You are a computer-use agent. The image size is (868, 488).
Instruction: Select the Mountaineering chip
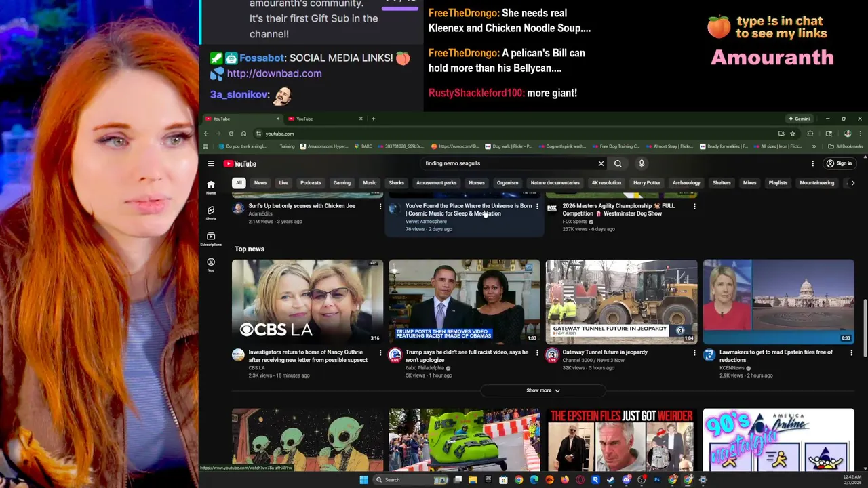pyautogui.click(x=816, y=182)
